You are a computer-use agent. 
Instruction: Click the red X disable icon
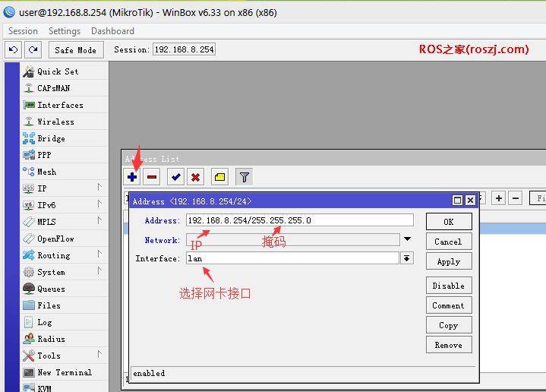coord(195,177)
